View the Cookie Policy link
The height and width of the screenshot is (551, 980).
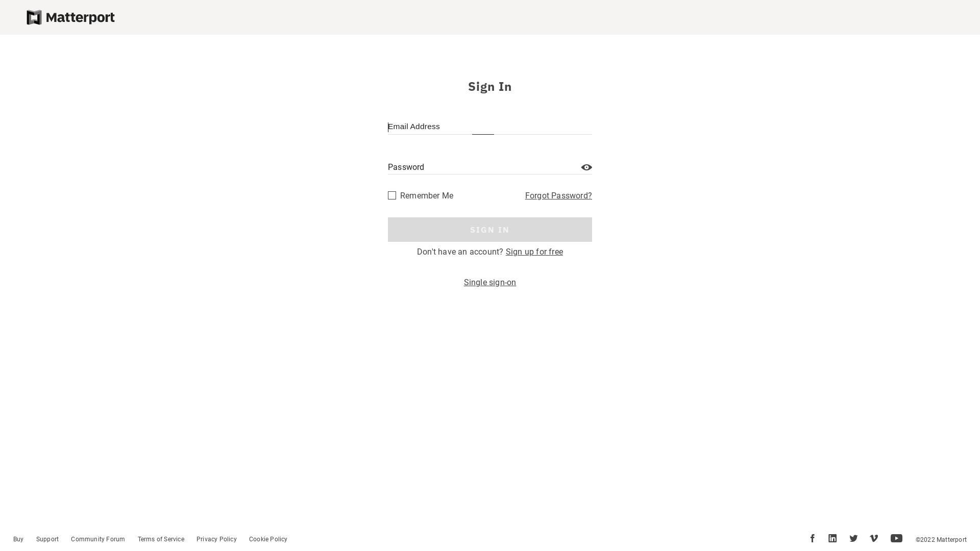[268, 539]
